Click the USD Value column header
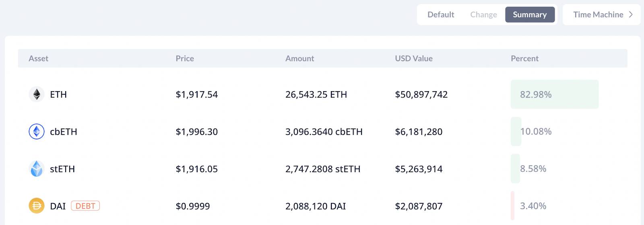The image size is (644, 225). (414, 58)
